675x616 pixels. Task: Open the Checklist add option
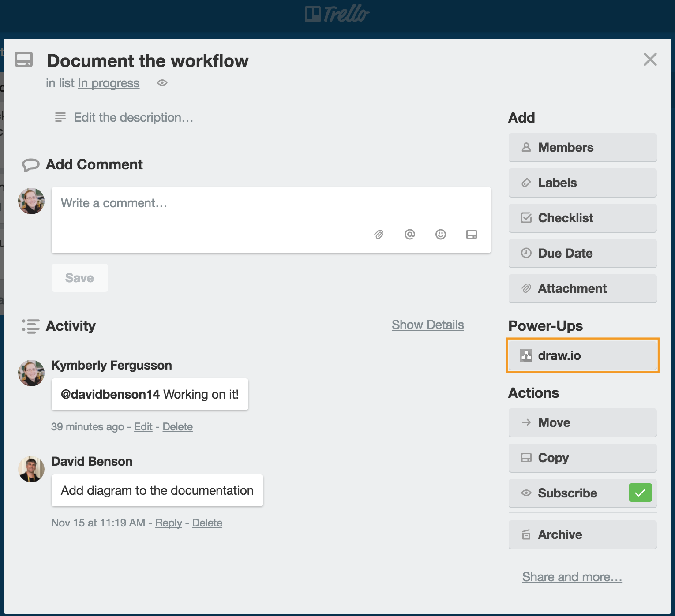pyautogui.click(x=582, y=218)
